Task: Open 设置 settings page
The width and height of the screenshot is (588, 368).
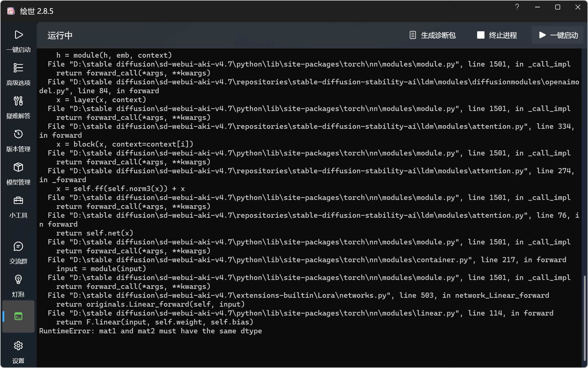Action: (x=18, y=352)
